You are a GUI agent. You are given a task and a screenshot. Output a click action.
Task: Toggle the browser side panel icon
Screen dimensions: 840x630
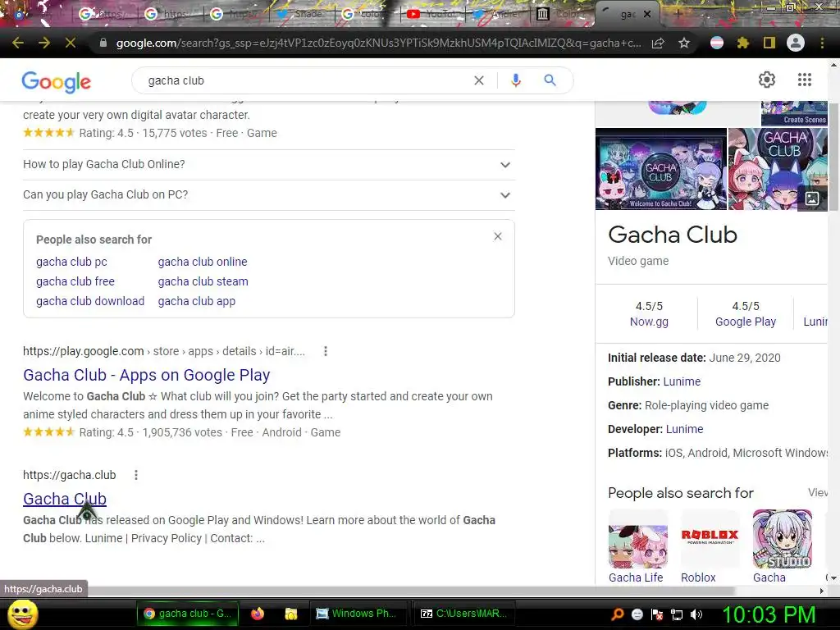point(769,43)
